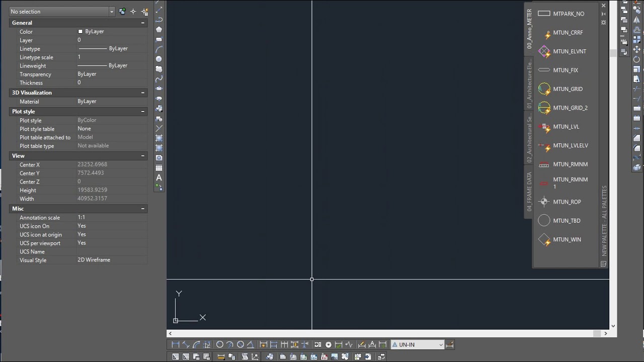Click the Select Objects crosshair icon
Screen dimensions: 644x362
[x=133, y=11]
